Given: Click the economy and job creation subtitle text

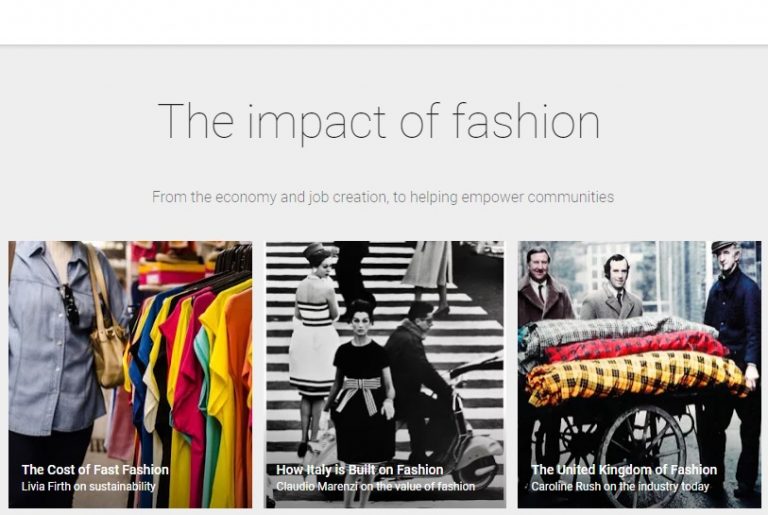Looking at the screenshot, I should pyautogui.click(x=383, y=197).
